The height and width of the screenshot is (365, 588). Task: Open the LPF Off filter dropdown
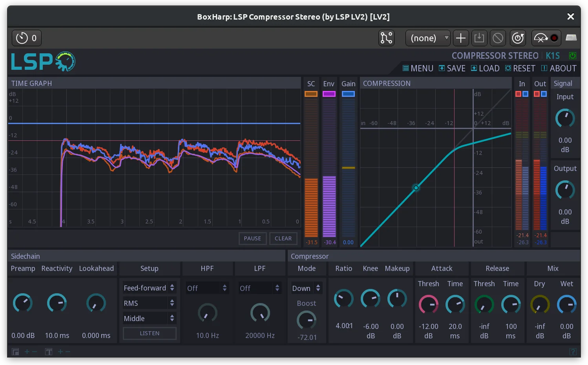click(260, 288)
